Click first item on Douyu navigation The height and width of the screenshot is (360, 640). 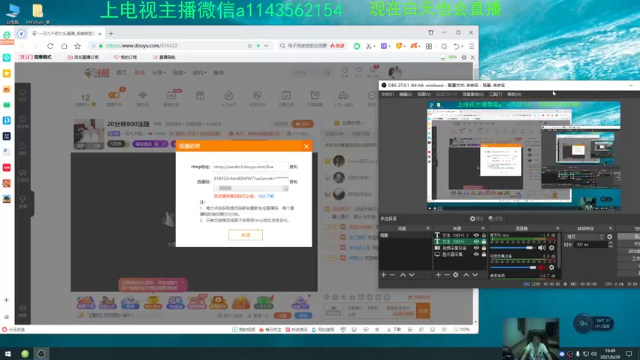(x=121, y=73)
